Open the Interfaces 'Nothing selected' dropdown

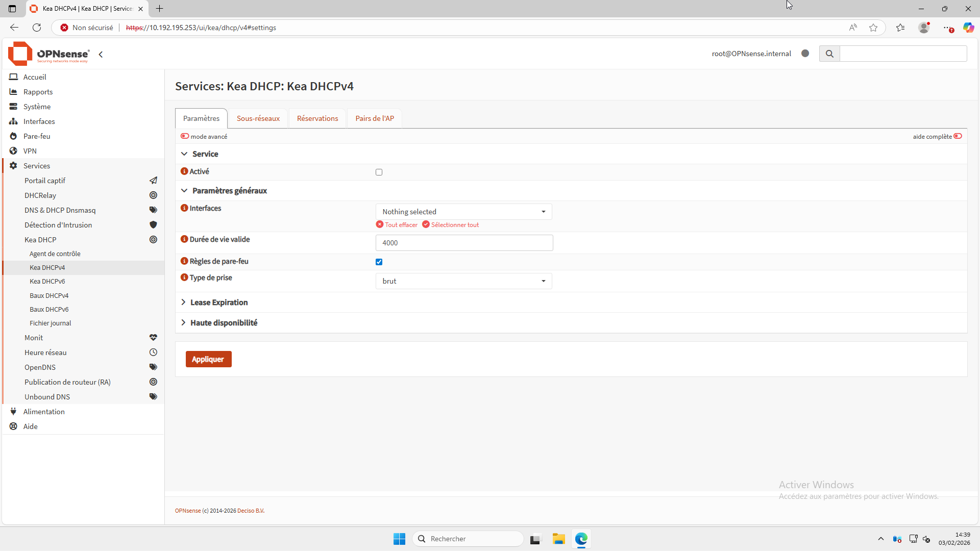(463, 212)
